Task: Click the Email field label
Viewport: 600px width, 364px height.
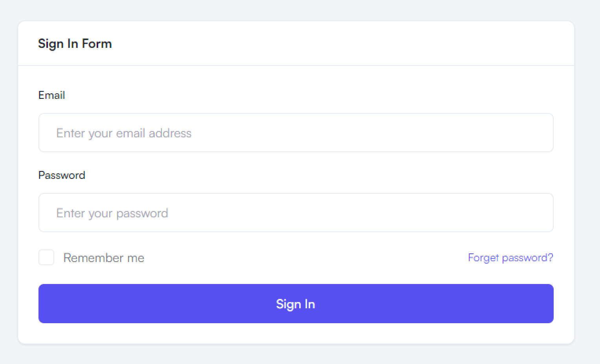Action: (51, 95)
